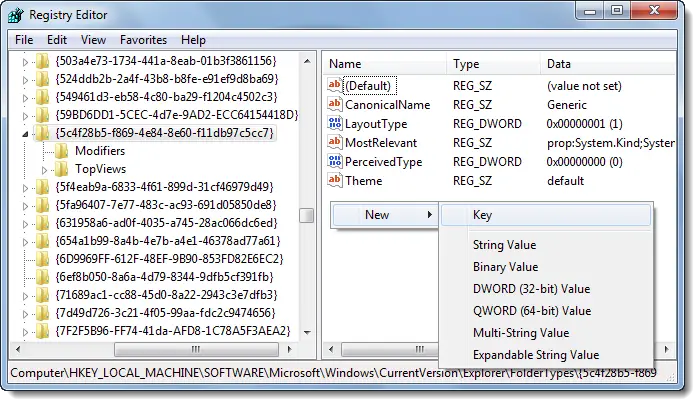Screen dimensions: 700x406
Task: Click folder icon of {6D9969FF-612F-48EF-9B90-853FD82E6EC2}
Action: click(x=42, y=259)
